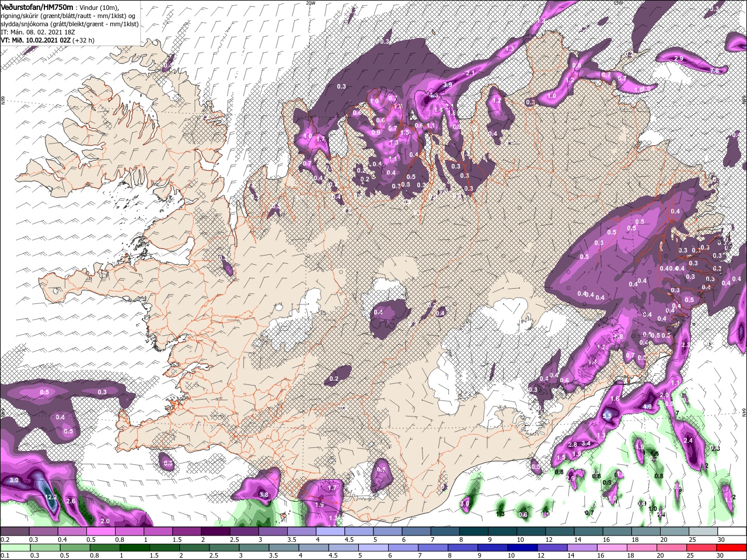
Task: Click the 12 label on the upper scale
Action: point(549,540)
